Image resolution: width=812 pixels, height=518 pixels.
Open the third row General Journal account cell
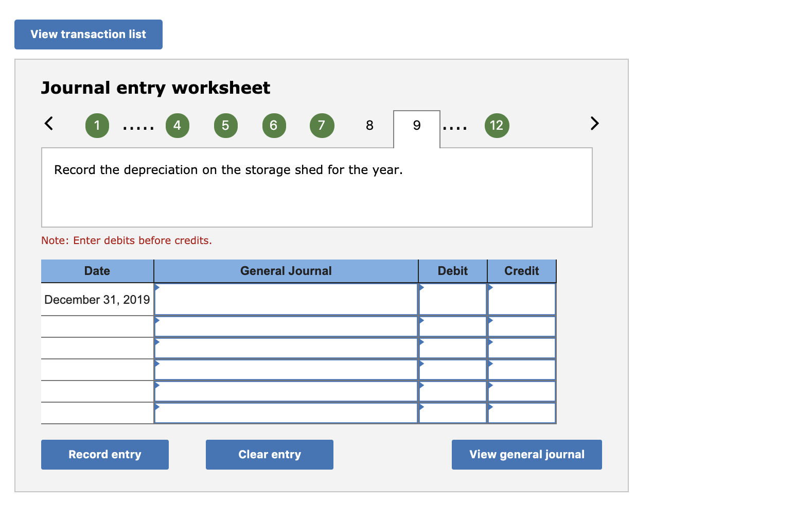pos(286,348)
